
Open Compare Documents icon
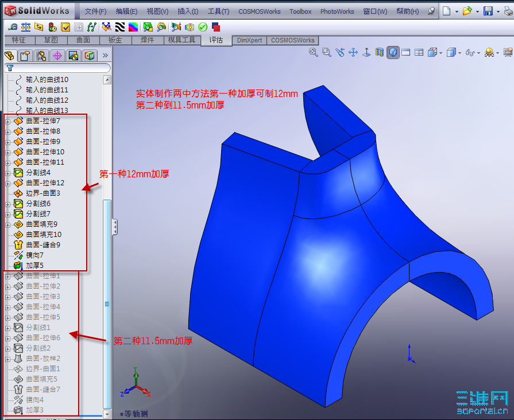(216, 27)
